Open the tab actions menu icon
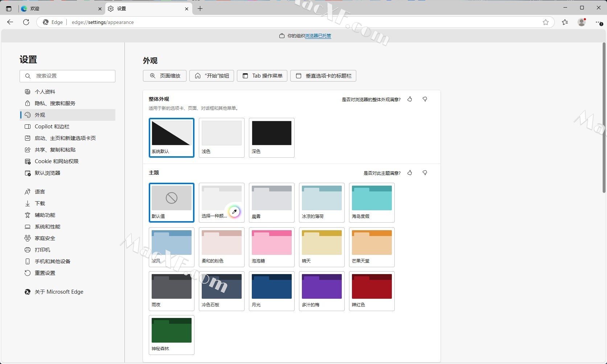 [x=9, y=9]
